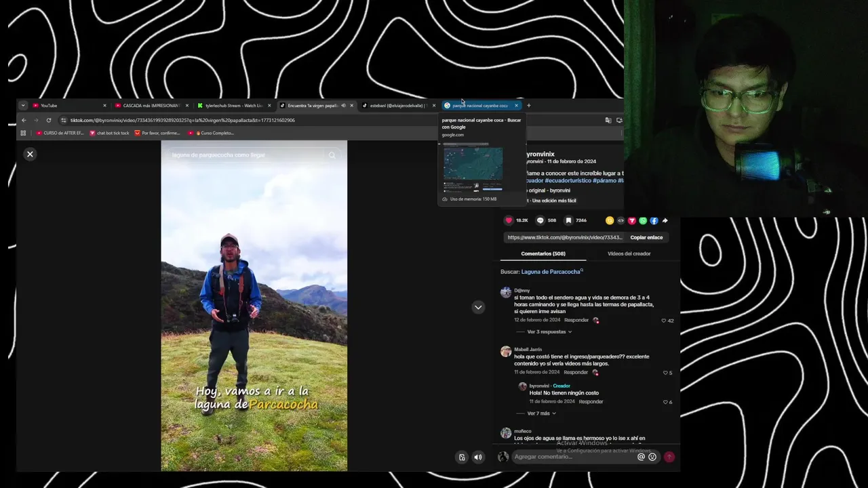Click the TikTok video link URL text

pyautogui.click(x=565, y=238)
